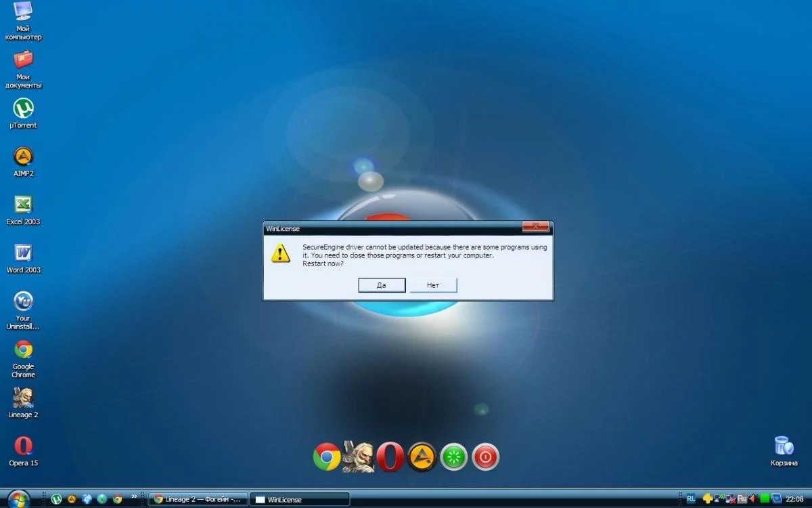Click the yellow warning icon in the dialog
Image resolution: width=812 pixels, height=508 pixels.
(x=280, y=253)
